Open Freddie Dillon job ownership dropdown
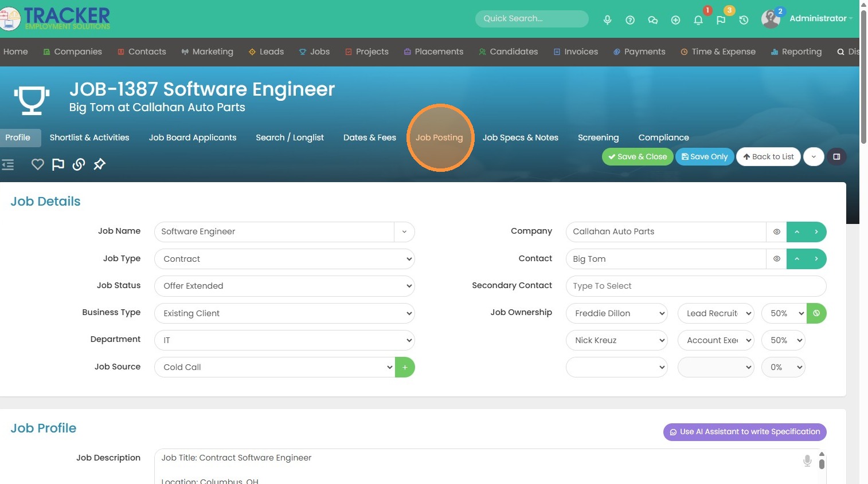 (x=616, y=313)
